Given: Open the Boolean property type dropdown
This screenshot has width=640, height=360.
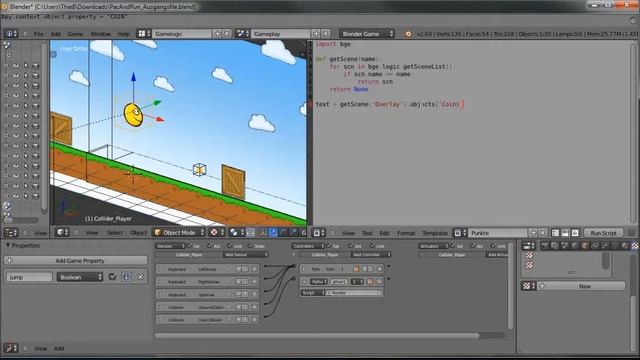Looking at the screenshot, I should 80,277.
